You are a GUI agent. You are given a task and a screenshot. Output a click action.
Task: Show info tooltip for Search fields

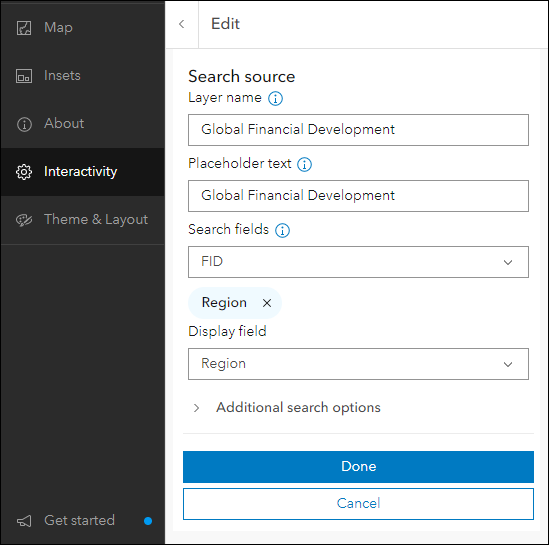click(282, 230)
